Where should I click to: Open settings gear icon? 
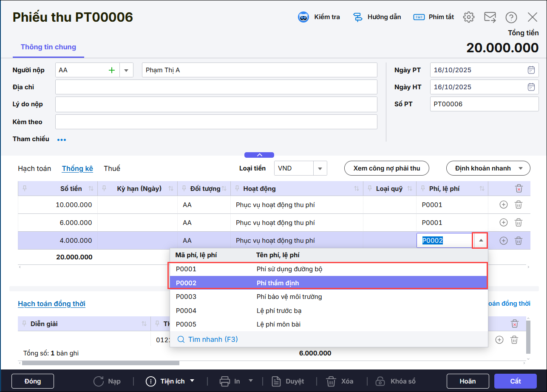click(468, 17)
